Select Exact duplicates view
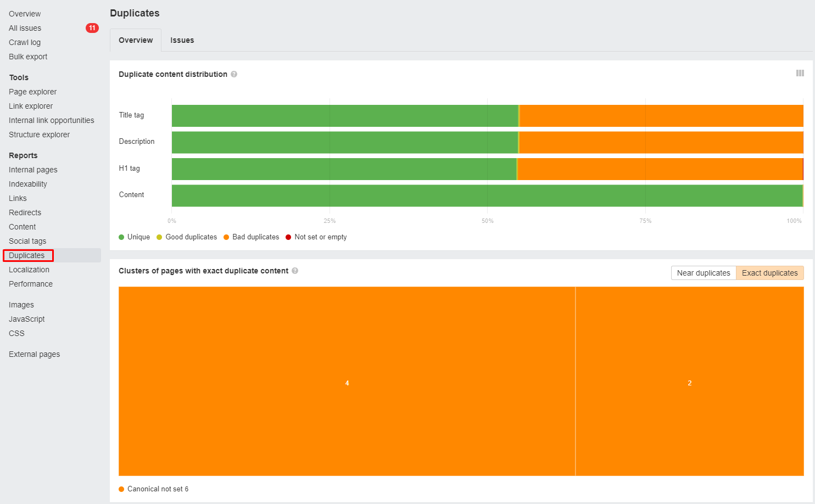Viewport: 815px width, 504px height. (769, 273)
